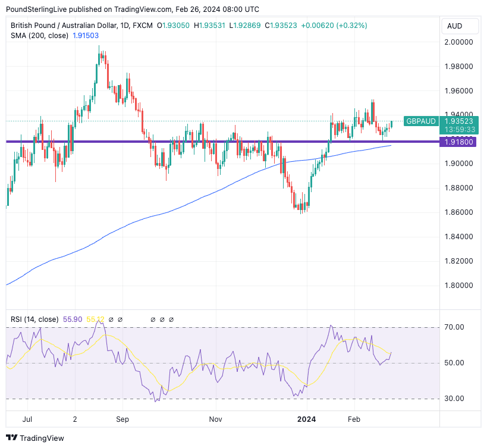Click the second null-value symbol in RSI legend
Image resolution: width=487 pixels, height=448 pixels.
[120, 319]
